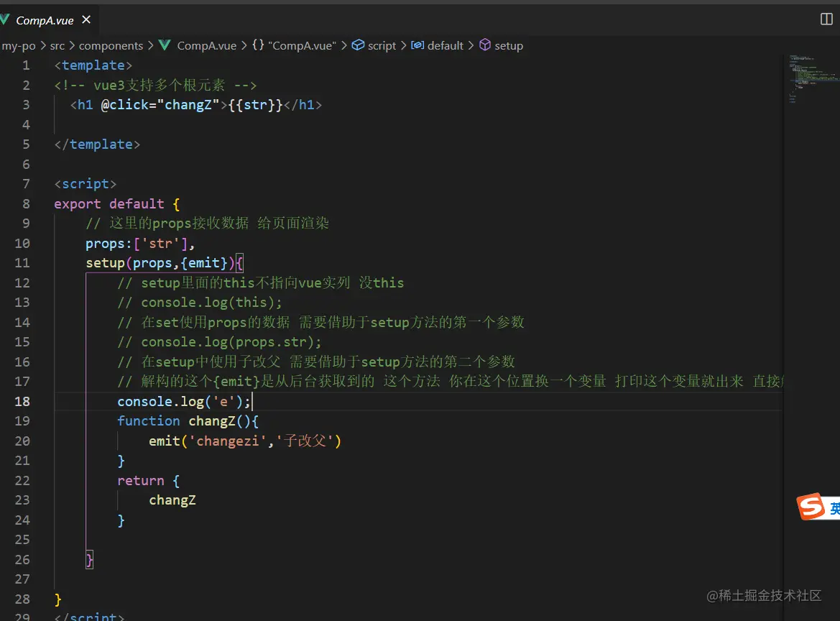Open the "CompA.vue" module breadcrumb

[x=302, y=46]
